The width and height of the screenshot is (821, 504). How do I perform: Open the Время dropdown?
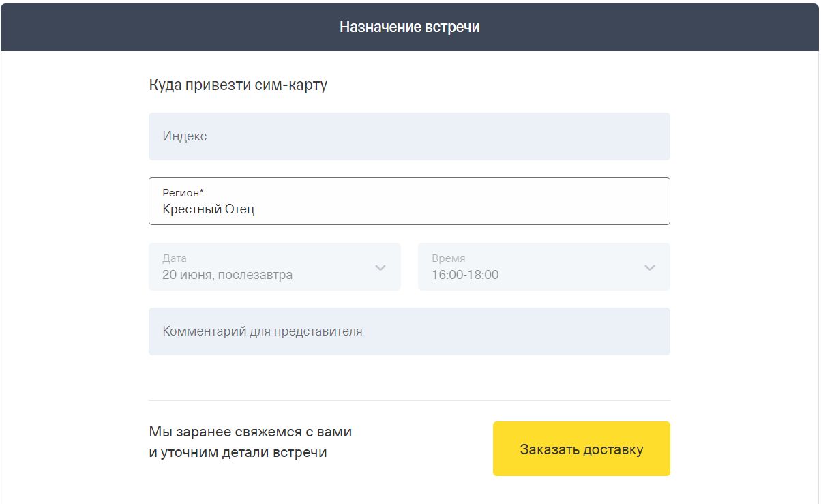543,267
